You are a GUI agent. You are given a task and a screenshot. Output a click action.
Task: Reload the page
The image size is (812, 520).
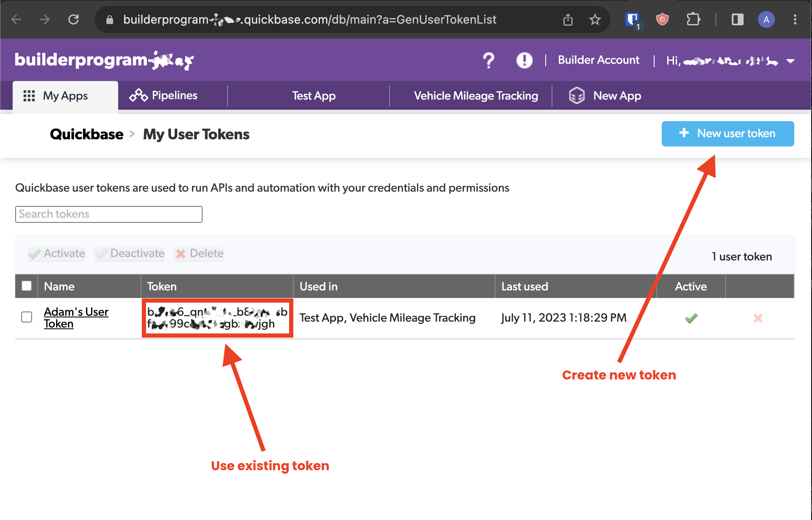[x=73, y=19]
